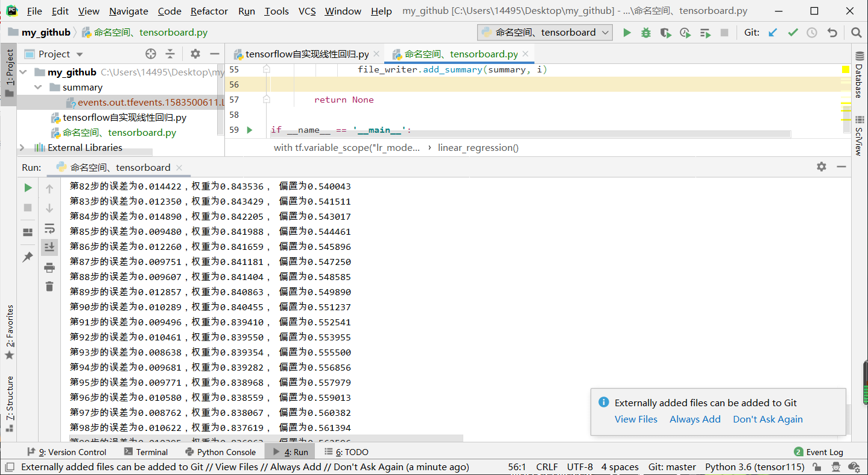Open the File menu
Screen dimensions: 868x475
[x=35, y=11]
